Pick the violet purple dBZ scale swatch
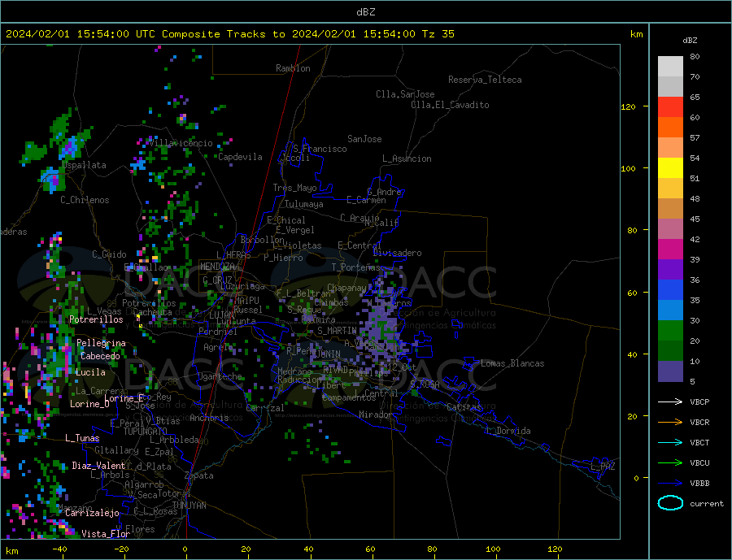 670,270
